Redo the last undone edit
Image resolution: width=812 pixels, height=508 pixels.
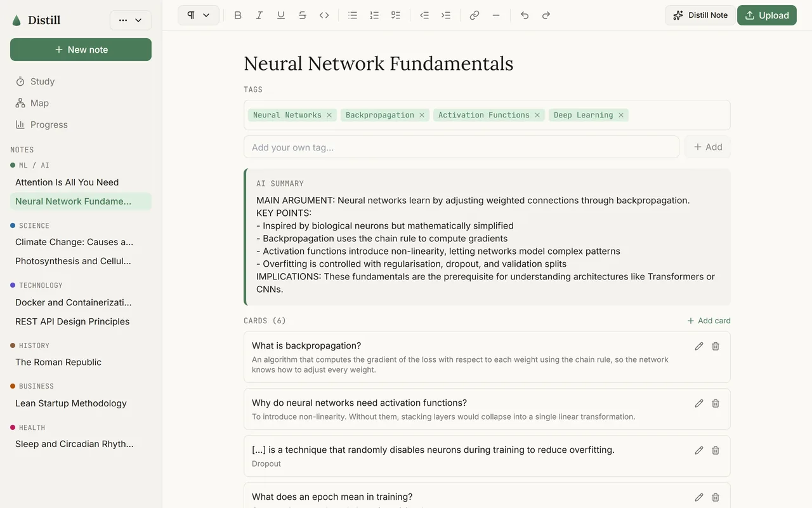tap(546, 15)
